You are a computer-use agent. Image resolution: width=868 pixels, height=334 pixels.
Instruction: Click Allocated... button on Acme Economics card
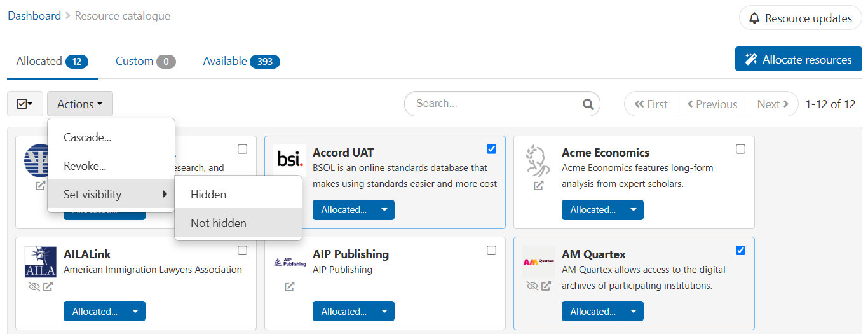coord(593,210)
